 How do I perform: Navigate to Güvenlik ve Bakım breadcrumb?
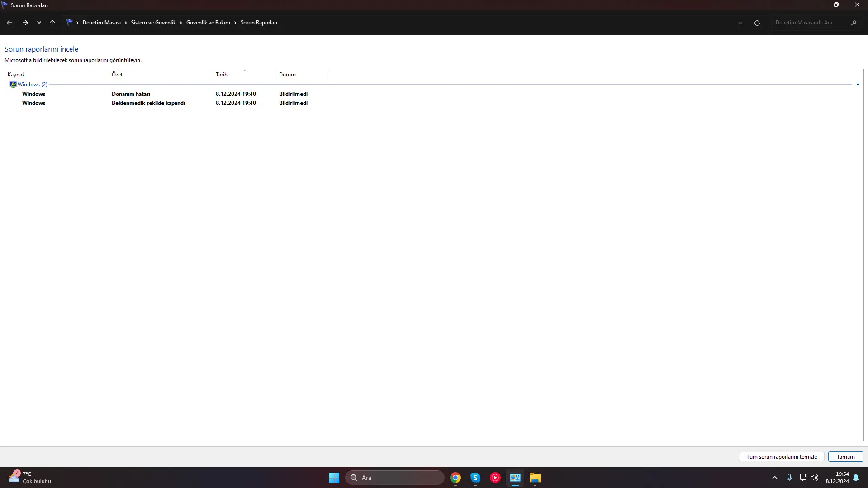(208, 23)
